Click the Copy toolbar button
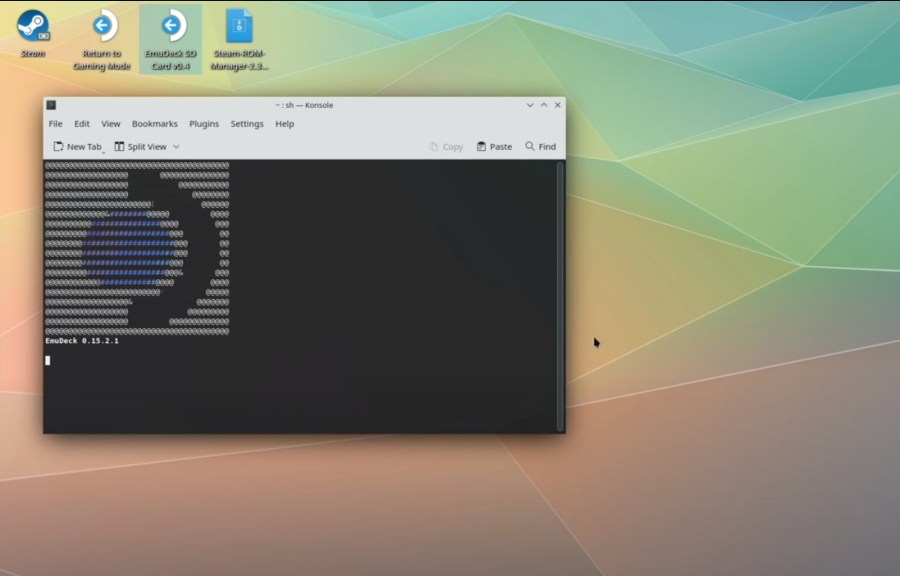The image size is (900, 576). coord(446,147)
